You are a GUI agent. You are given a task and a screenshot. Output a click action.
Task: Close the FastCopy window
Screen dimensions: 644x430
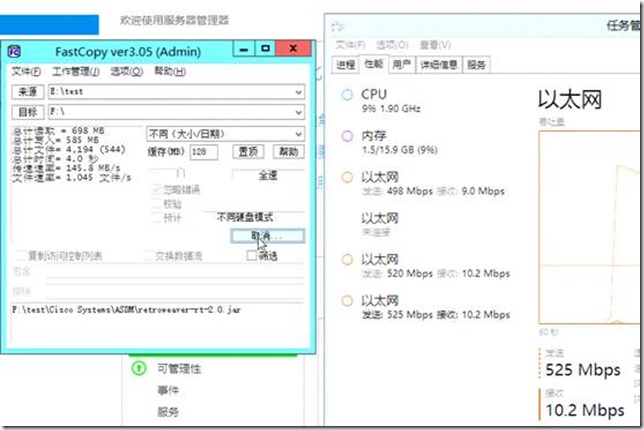click(293, 49)
